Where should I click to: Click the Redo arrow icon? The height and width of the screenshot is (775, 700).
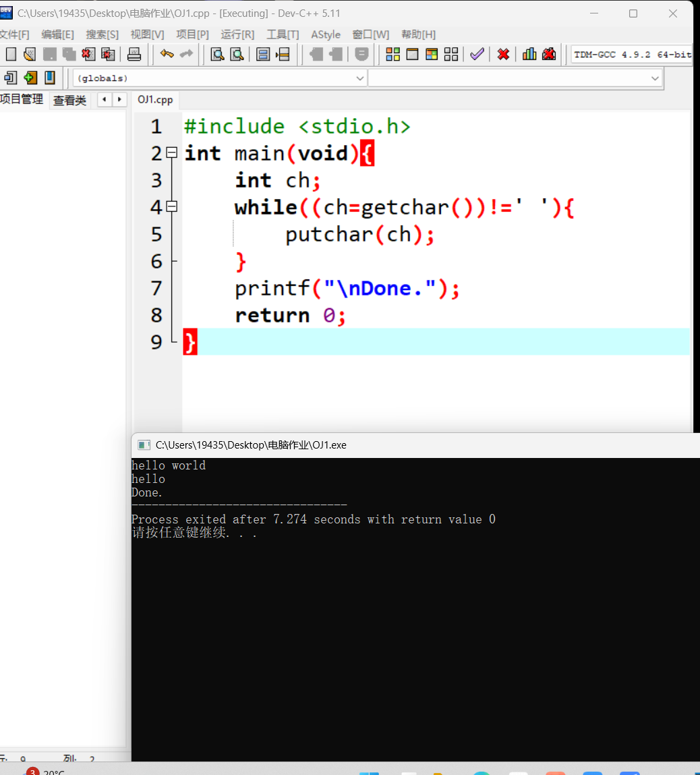pos(186,53)
